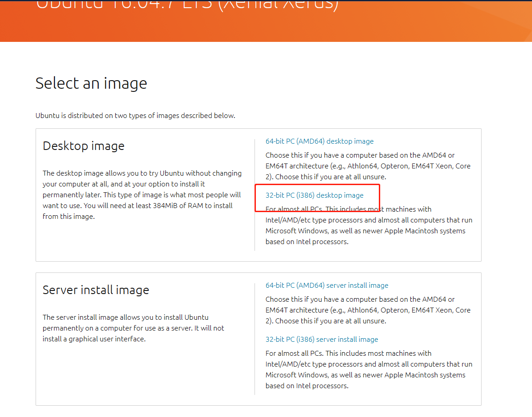
Task: Click the 'For almost all PCs' server description
Action: point(369,370)
